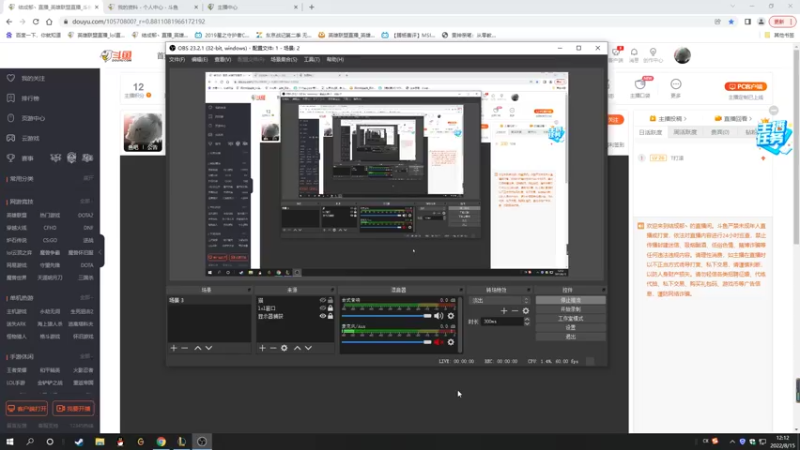Remove source with the minus icon in Sources panel
The image size is (800, 450).
click(x=273, y=348)
